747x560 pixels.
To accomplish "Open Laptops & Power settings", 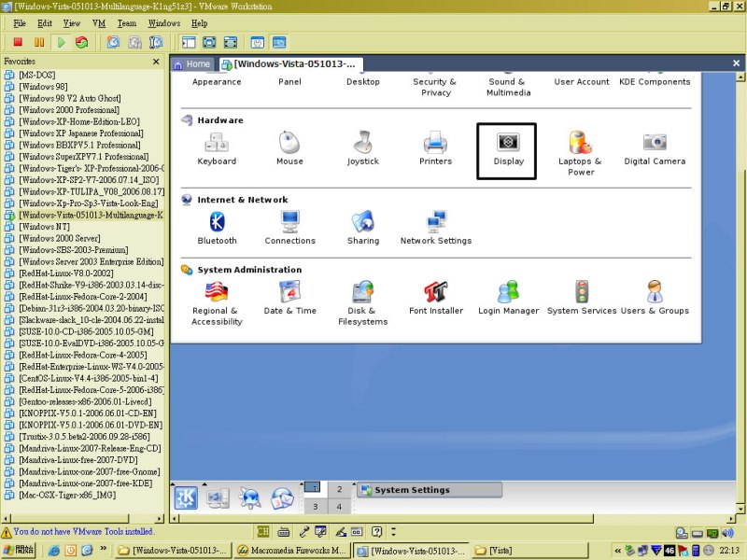I will click(x=581, y=153).
